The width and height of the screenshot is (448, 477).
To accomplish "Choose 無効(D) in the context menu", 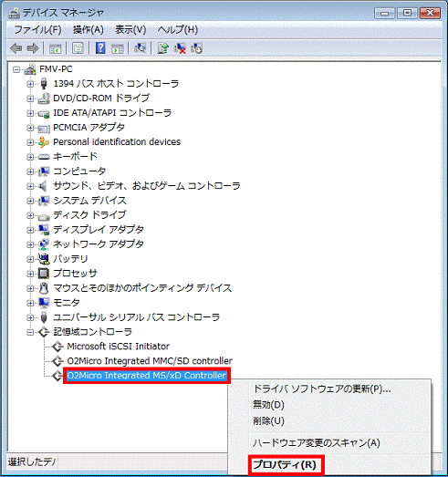I will [x=268, y=405].
